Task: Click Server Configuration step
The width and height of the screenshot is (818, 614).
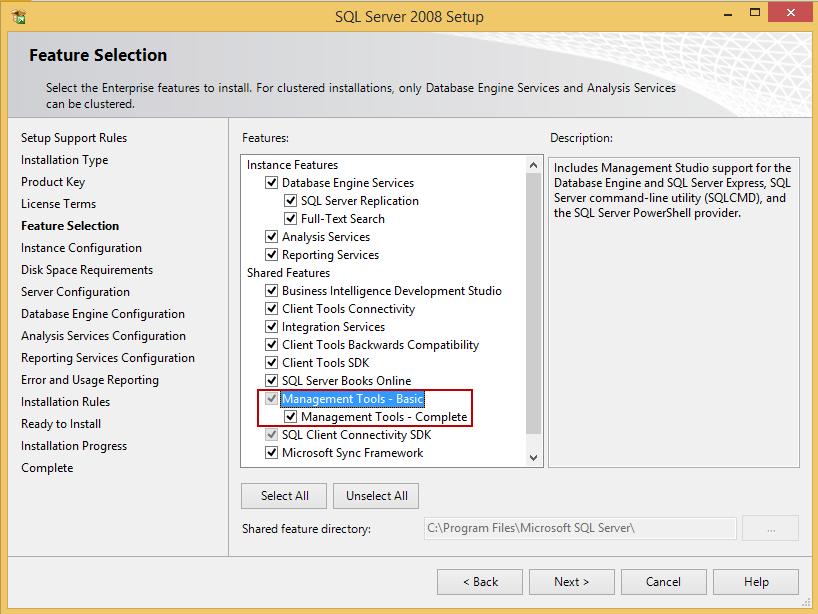Action: 76,292
